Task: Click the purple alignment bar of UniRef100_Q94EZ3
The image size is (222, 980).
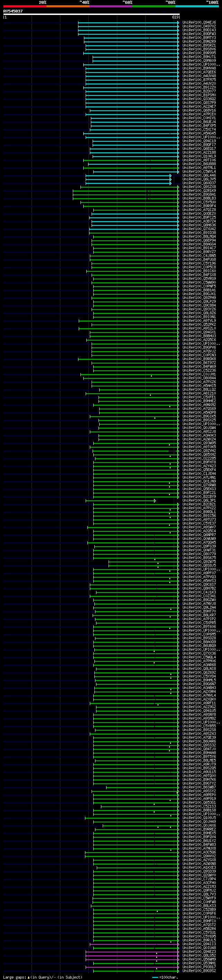Action: pos(133,951)
